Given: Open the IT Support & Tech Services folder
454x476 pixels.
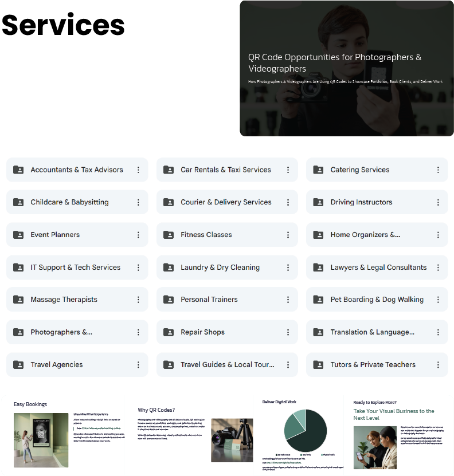Looking at the screenshot, I should (x=75, y=267).
